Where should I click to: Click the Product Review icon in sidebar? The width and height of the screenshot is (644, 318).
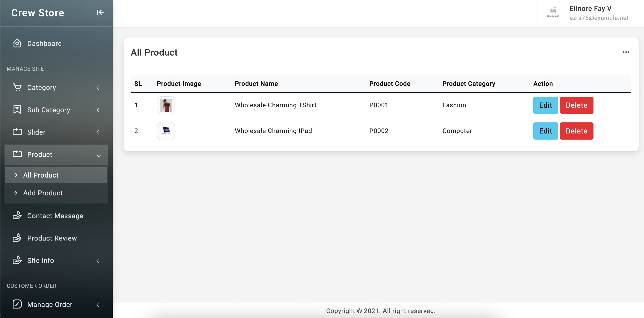tap(17, 237)
